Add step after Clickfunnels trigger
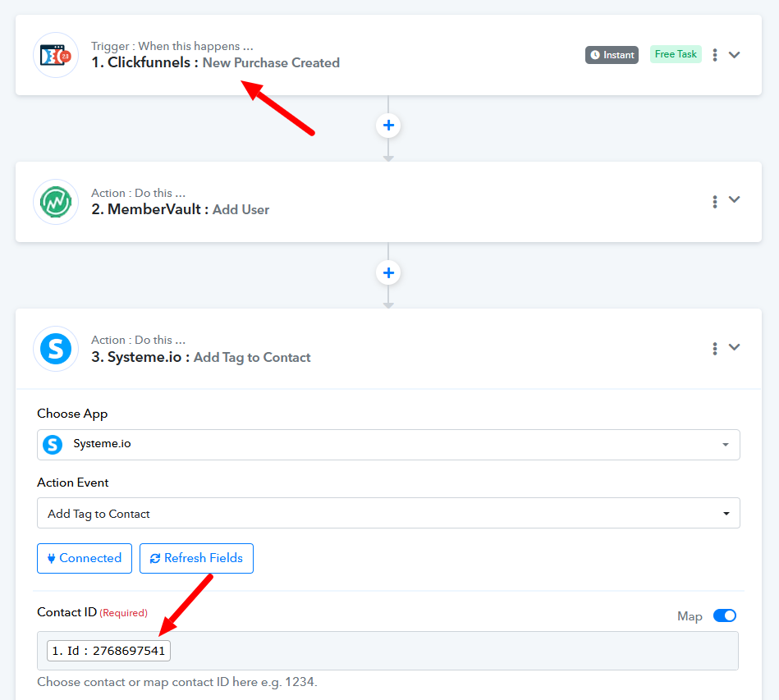 [x=388, y=126]
